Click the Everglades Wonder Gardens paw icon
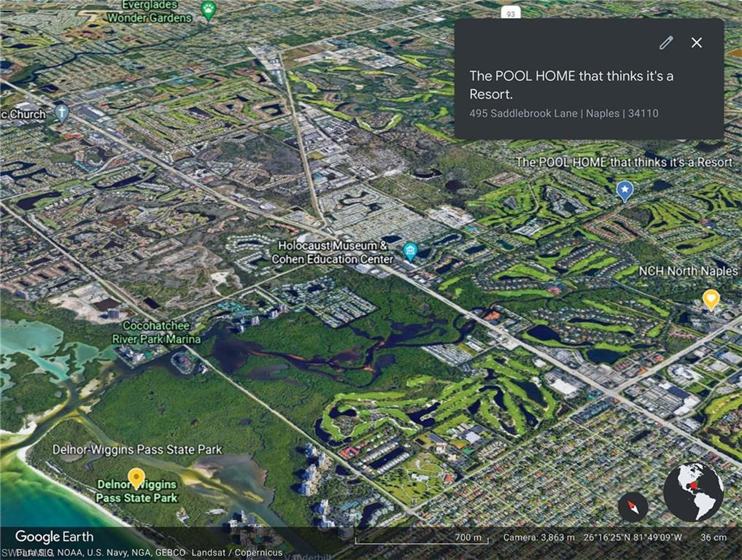This screenshot has width=742, height=560. tap(209, 11)
